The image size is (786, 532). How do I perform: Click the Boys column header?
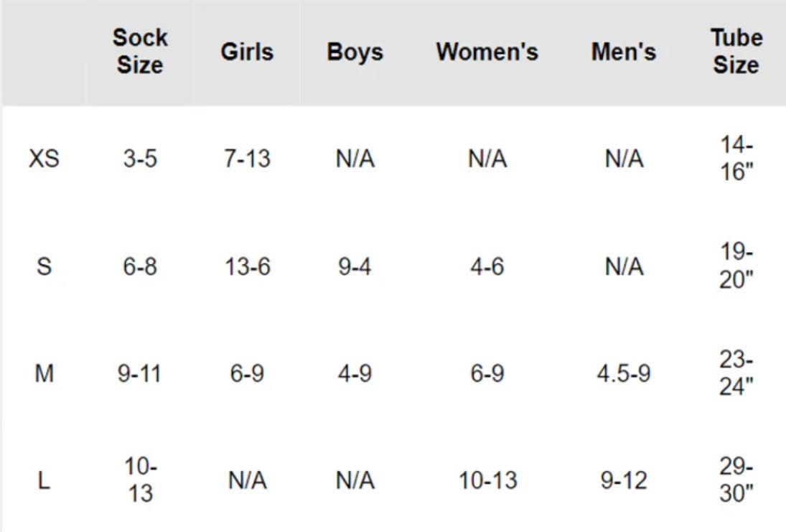pyautogui.click(x=355, y=52)
